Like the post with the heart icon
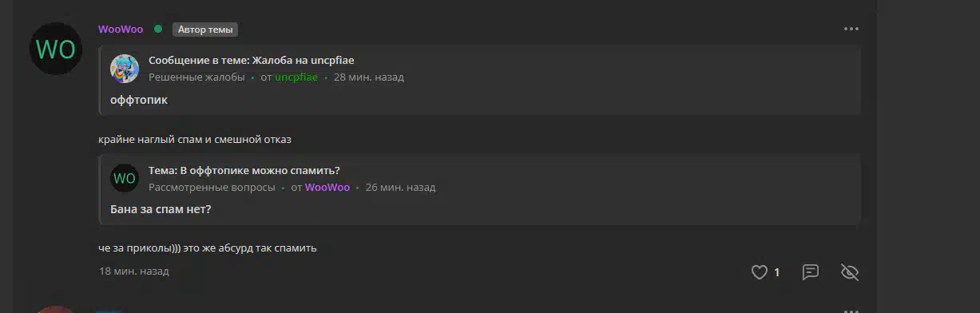This screenshot has width=980, height=313. (759, 272)
